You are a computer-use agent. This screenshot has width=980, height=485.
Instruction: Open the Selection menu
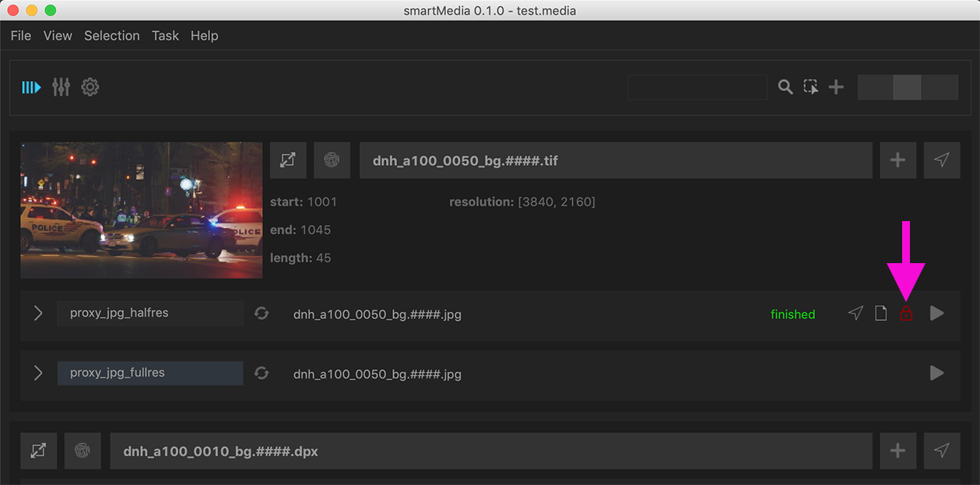coord(111,36)
